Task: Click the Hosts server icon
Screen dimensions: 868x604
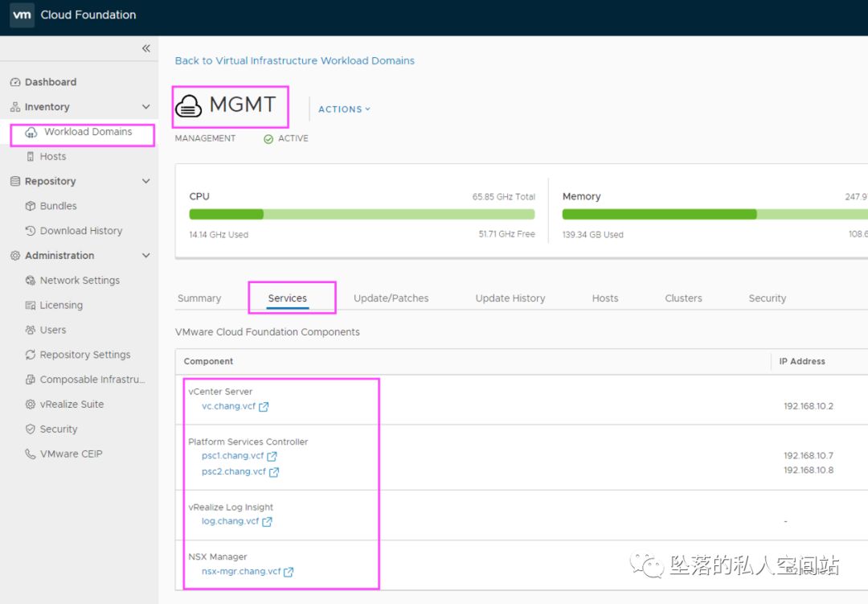Action: point(31,157)
